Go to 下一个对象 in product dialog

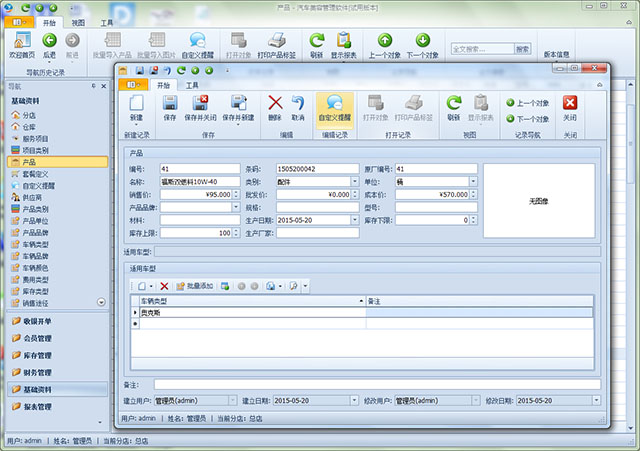pyautogui.click(x=528, y=119)
